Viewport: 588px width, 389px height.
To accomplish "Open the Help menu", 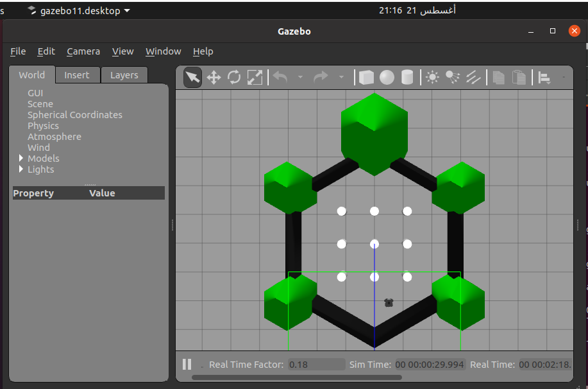I will [203, 51].
